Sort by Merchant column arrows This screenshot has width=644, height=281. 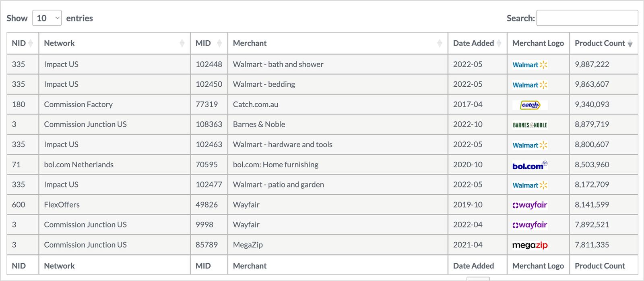(440, 43)
